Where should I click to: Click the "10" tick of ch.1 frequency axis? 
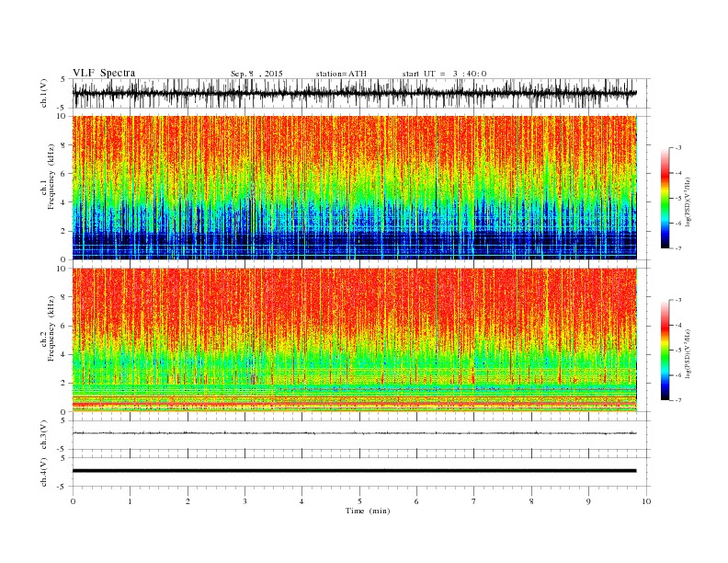click(x=63, y=116)
